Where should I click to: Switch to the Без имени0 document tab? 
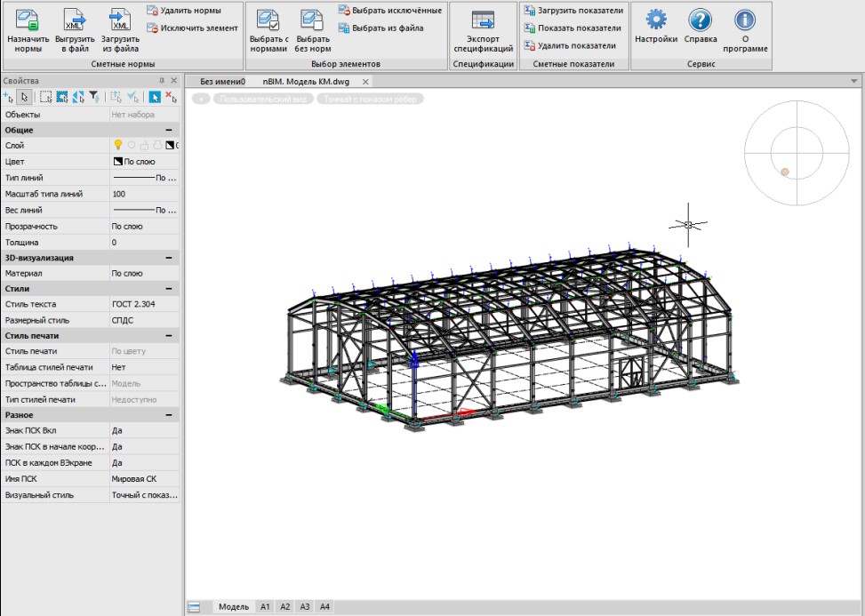[x=221, y=81]
